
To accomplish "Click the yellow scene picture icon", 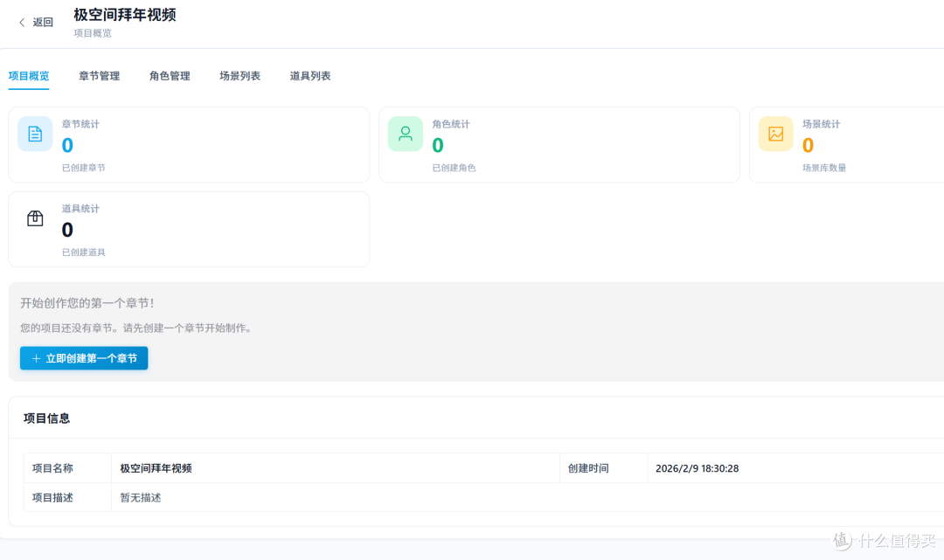I will point(775,134).
